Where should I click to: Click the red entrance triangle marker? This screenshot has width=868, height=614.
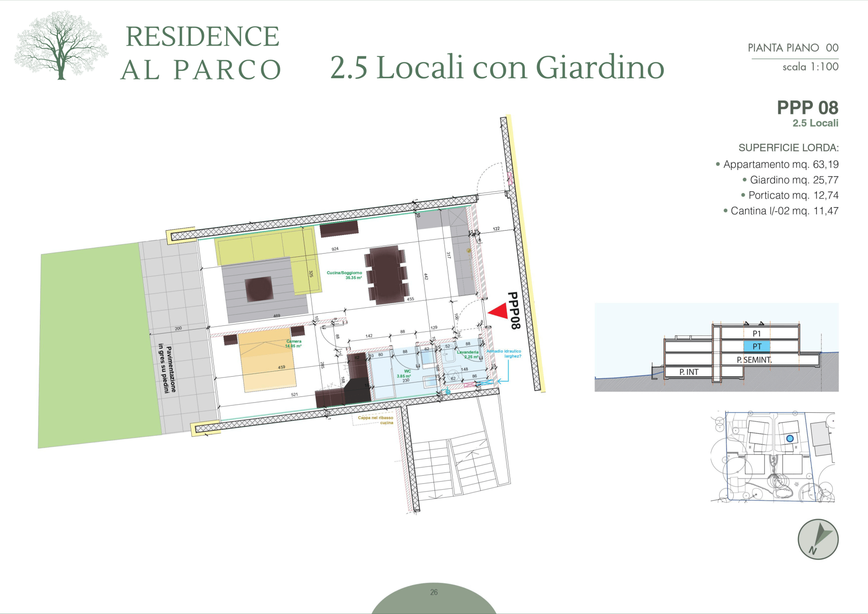point(499,311)
